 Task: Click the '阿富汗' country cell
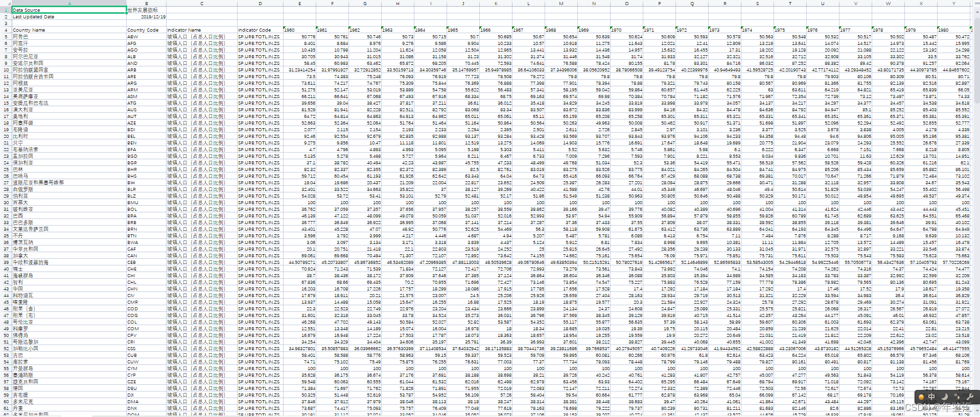pyautogui.click(x=69, y=43)
